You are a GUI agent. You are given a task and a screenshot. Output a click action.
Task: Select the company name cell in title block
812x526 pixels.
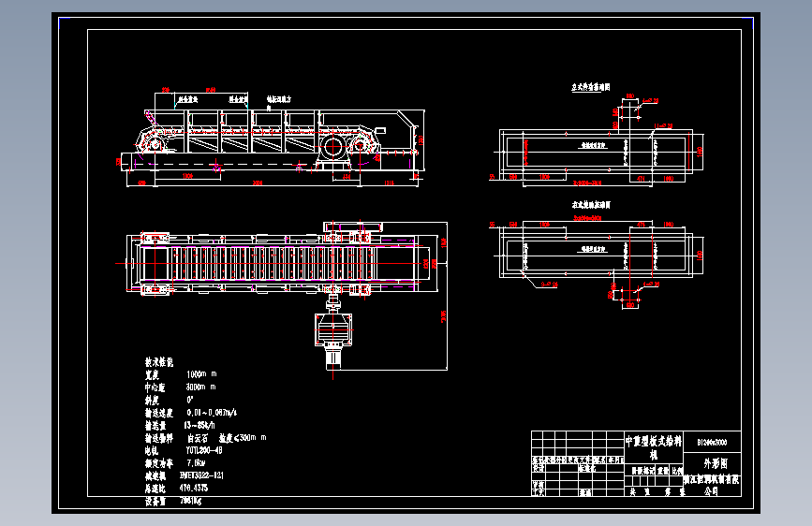tap(712, 485)
